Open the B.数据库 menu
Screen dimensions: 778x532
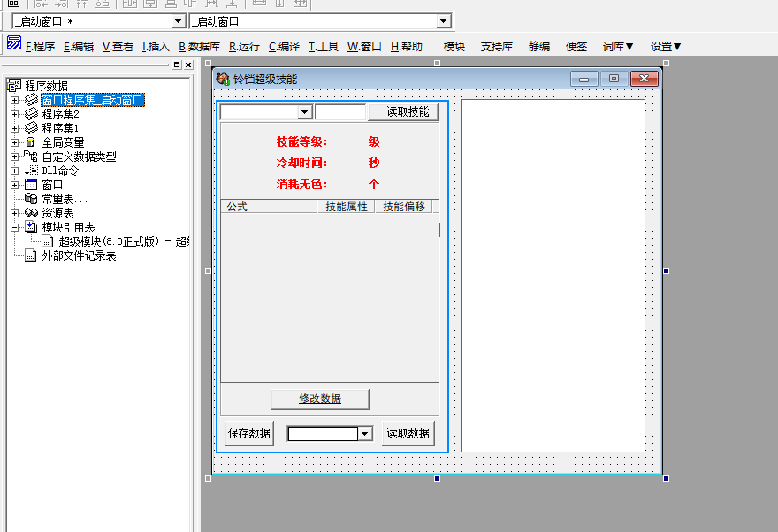click(x=199, y=47)
